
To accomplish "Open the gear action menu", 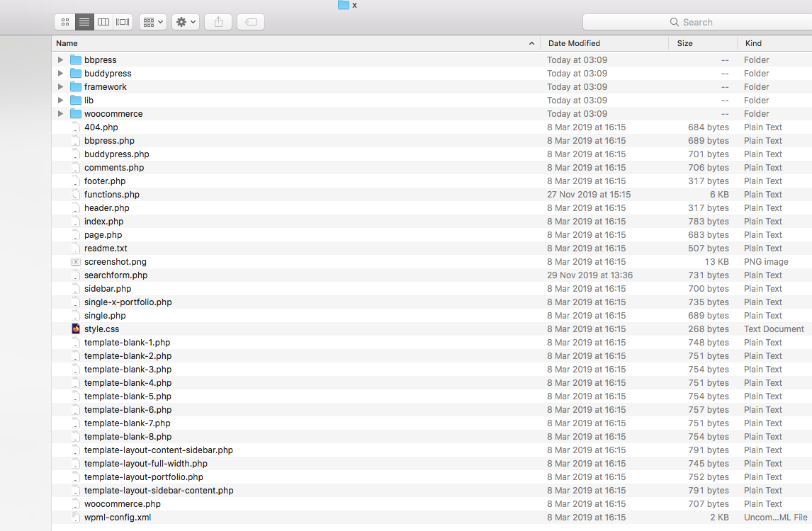I will point(186,22).
